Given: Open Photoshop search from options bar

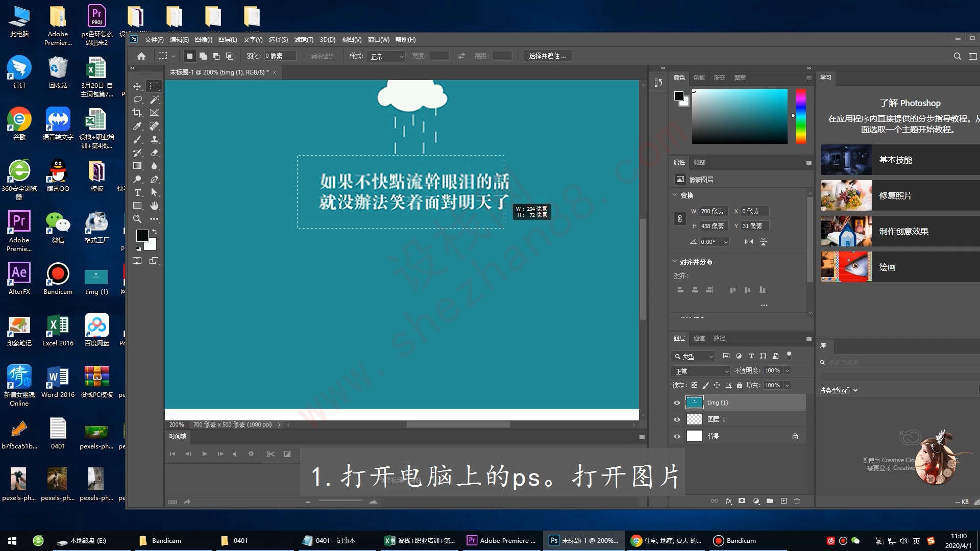Looking at the screenshot, I should pos(958,56).
